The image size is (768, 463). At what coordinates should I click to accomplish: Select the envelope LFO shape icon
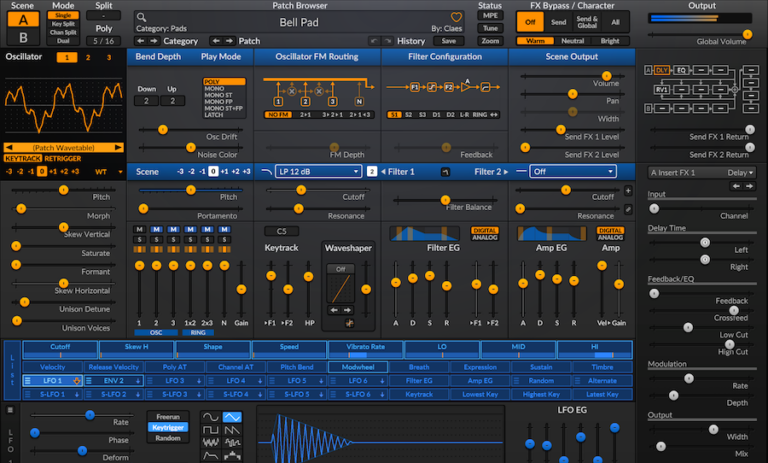point(210,455)
